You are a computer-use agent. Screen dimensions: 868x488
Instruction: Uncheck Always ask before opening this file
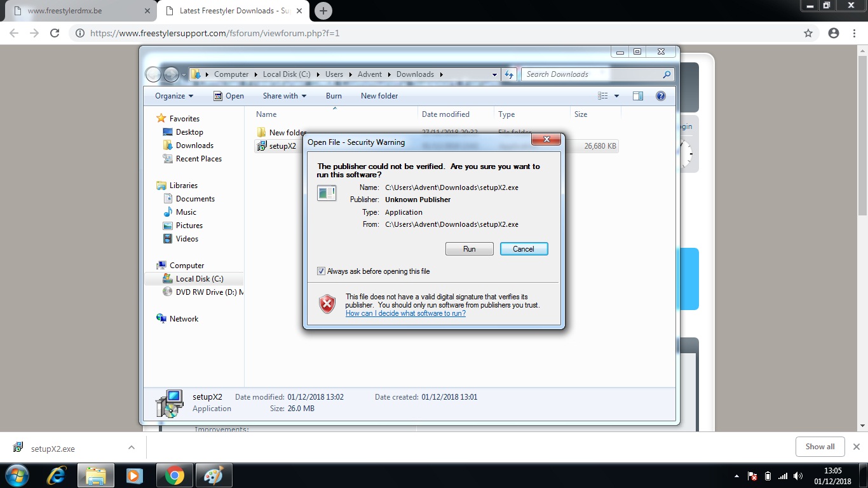pyautogui.click(x=321, y=271)
